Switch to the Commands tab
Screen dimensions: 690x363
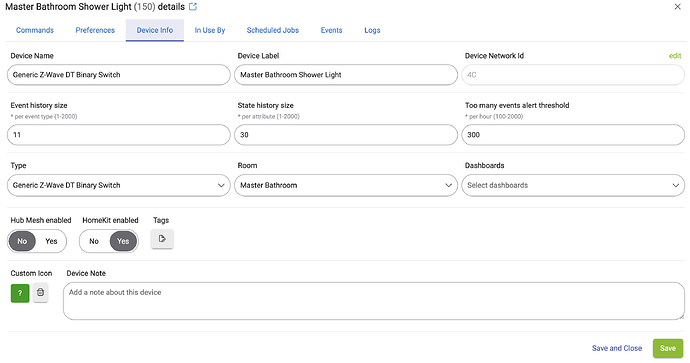[35, 30]
